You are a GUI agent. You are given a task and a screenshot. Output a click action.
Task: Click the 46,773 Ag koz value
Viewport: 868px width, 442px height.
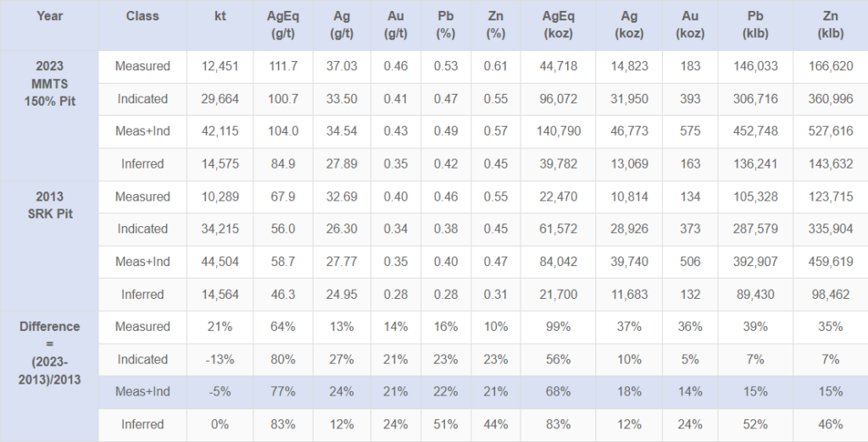pos(630,131)
